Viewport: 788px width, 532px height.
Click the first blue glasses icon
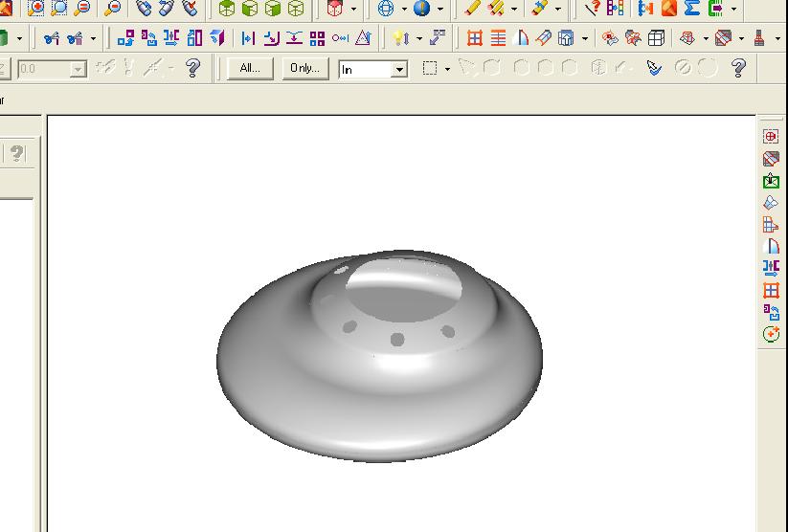click(x=52, y=38)
